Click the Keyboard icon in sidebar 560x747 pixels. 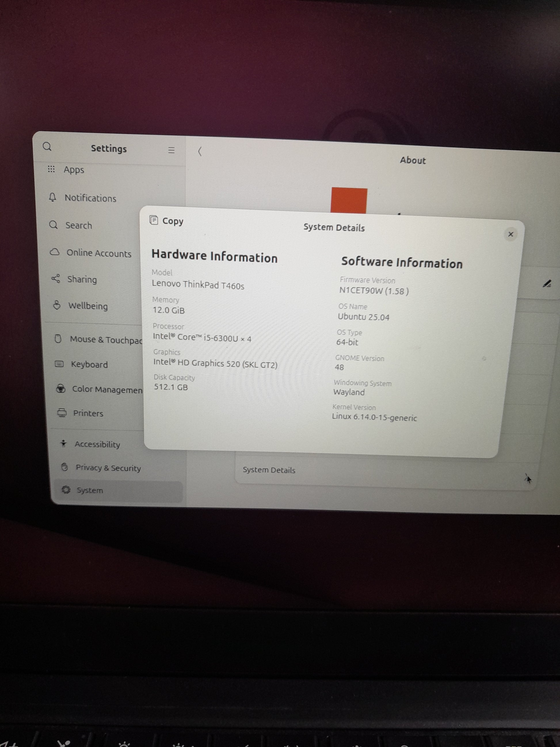[59, 364]
